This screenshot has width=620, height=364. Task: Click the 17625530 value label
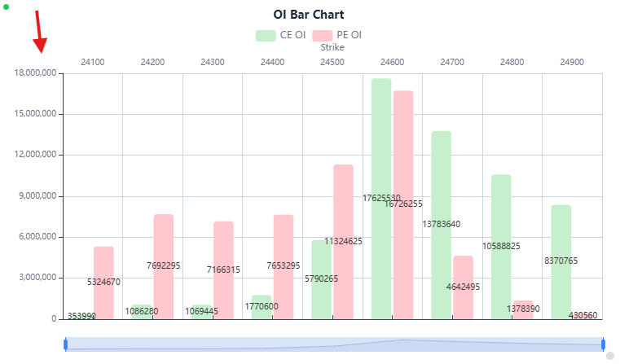coord(381,198)
